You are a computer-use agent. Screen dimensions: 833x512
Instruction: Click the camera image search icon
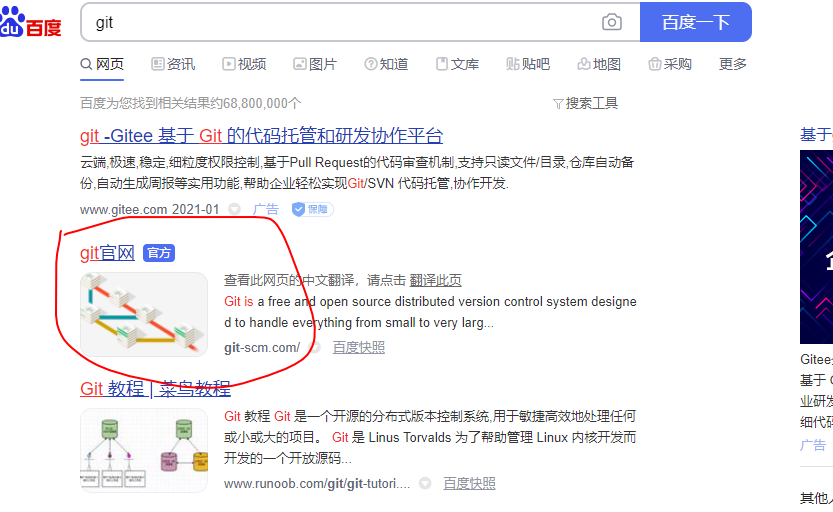[x=611, y=22]
